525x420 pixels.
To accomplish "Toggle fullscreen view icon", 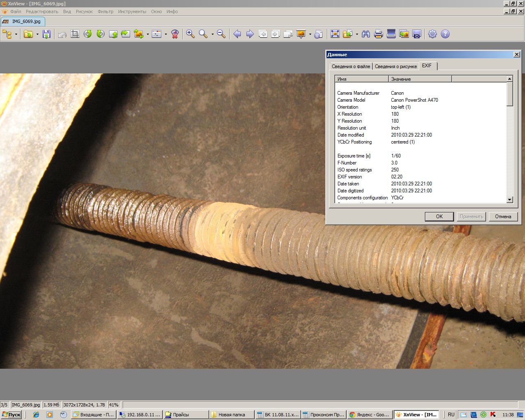I will pyautogui.click(x=335, y=34).
